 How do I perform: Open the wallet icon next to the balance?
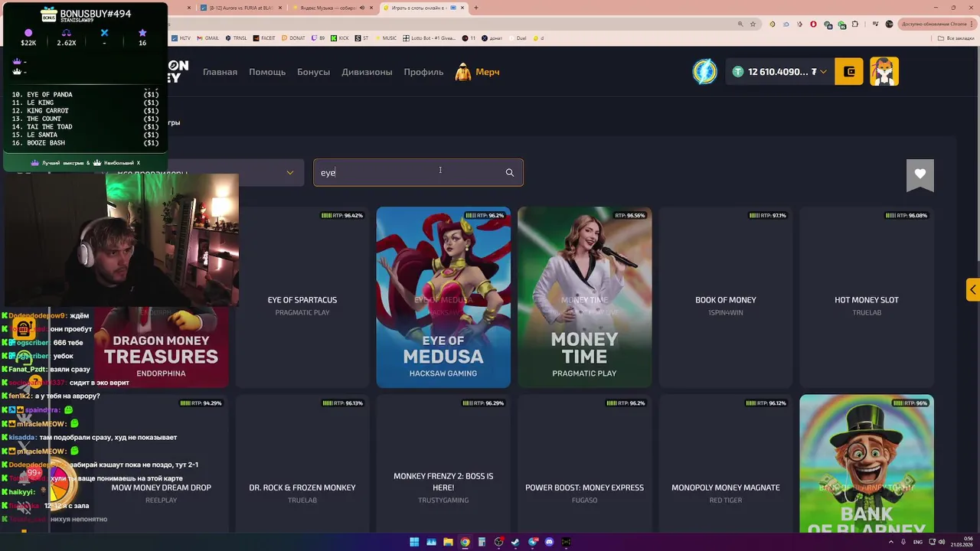point(849,72)
